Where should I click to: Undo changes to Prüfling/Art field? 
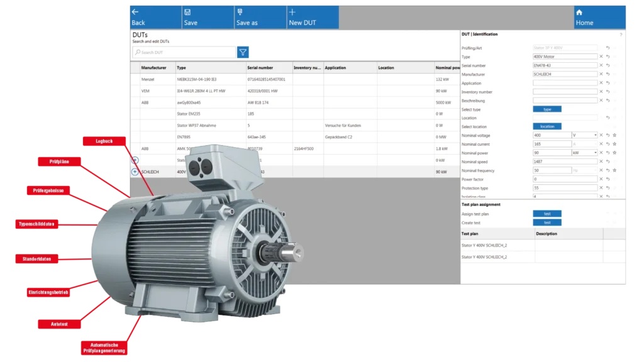pos(608,48)
